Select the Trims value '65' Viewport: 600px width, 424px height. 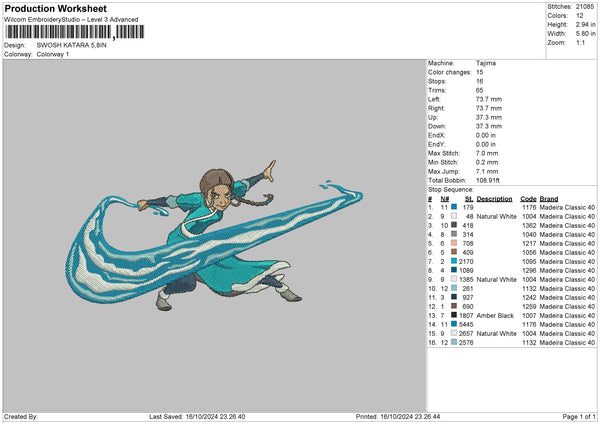click(480, 90)
